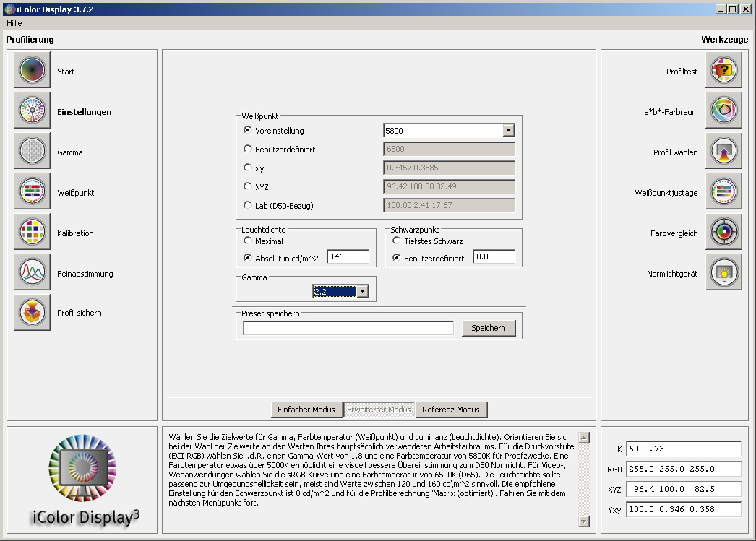
Task: Click the Normlichtgerät lamp icon
Action: click(x=723, y=273)
